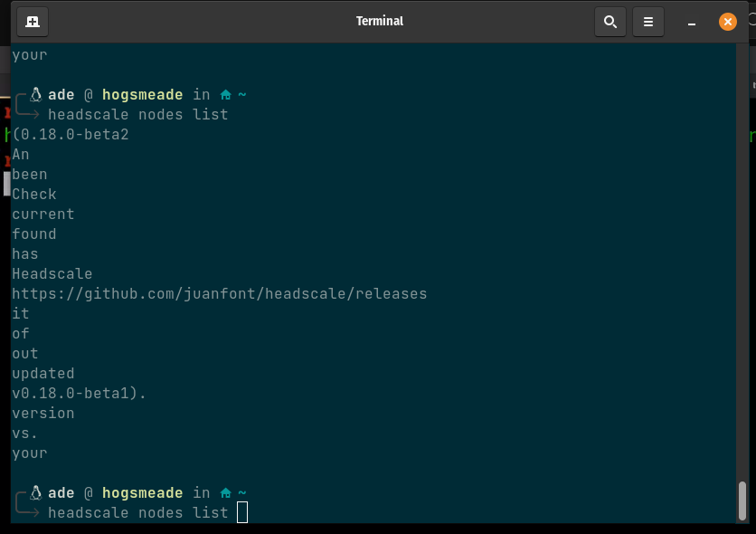Click the 'found' output line
Screen dimensions: 756x534
(34, 234)
